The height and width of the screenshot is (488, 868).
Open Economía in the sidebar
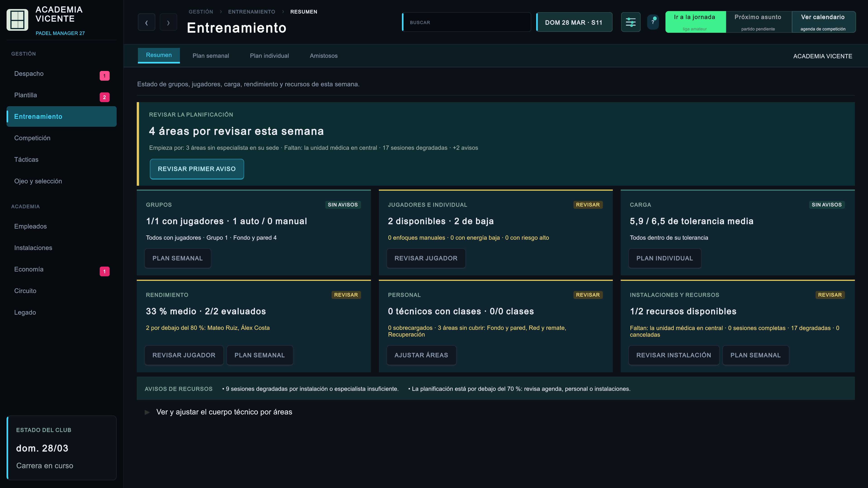[61, 270]
